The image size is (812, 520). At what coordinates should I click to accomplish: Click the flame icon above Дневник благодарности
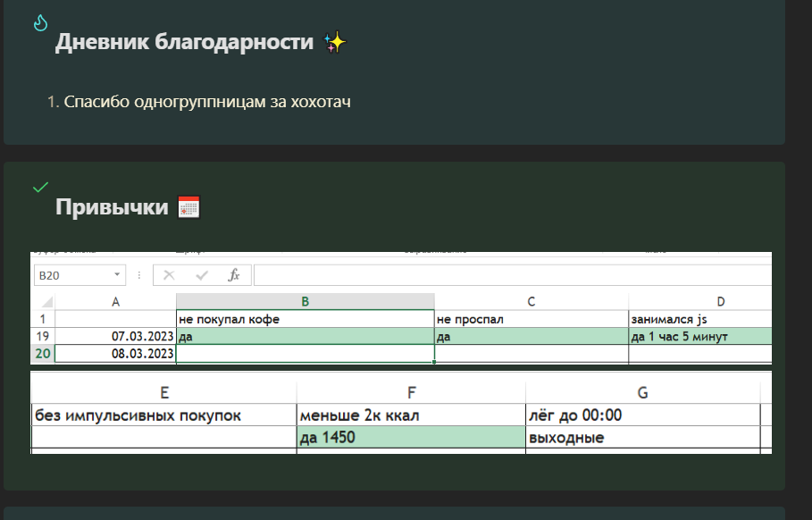point(39,23)
